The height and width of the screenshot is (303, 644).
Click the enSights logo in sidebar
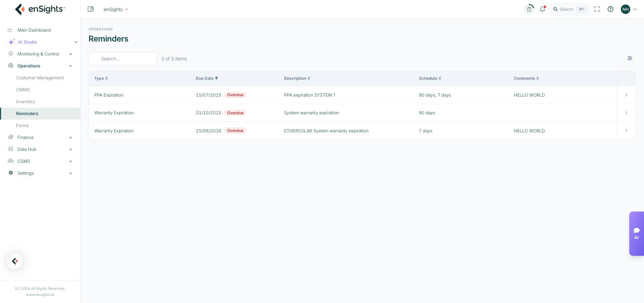[x=40, y=9]
